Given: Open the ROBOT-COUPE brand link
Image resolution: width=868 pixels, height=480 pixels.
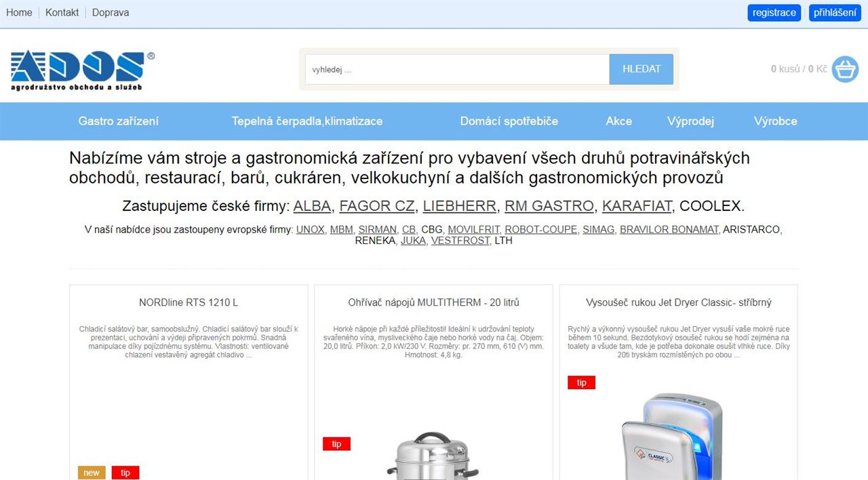Looking at the screenshot, I should tap(541, 230).
